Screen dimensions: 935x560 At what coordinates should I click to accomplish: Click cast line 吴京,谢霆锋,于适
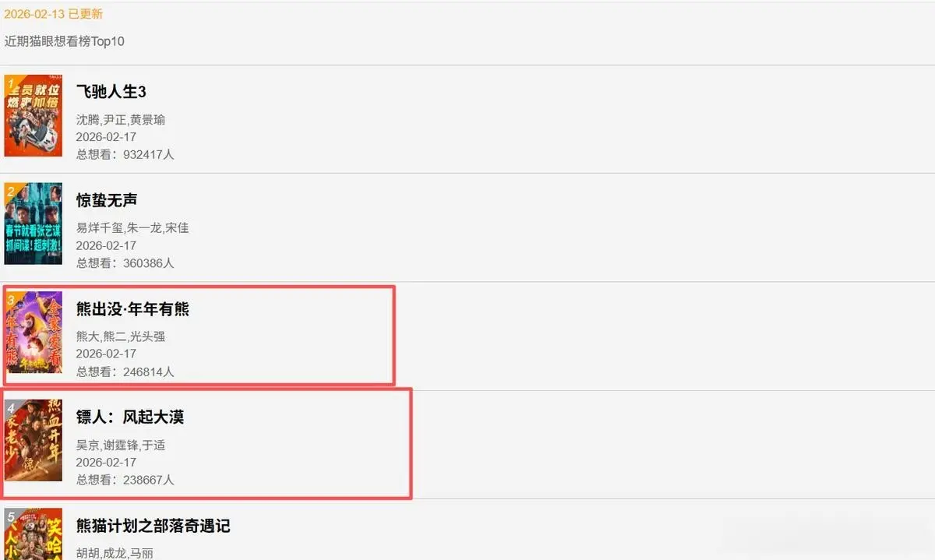pos(121,446)
